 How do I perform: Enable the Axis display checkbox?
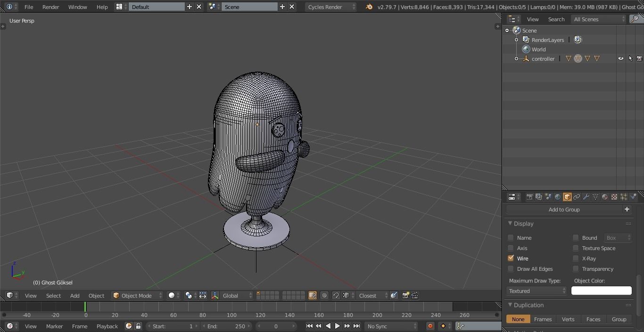[x=511, y=248]
